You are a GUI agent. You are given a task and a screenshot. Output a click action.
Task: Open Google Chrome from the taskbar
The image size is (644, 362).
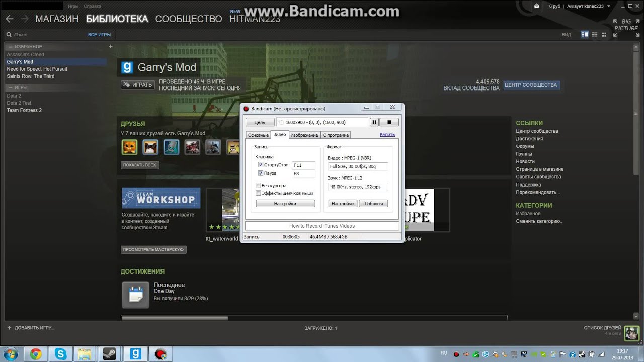tap(36, 354)
